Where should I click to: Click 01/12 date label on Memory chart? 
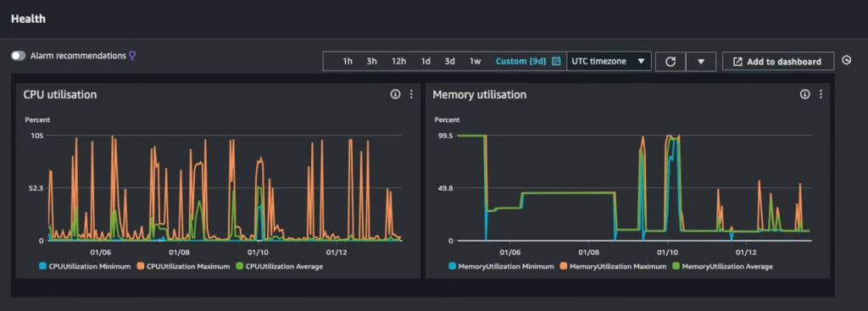point(746,253)
